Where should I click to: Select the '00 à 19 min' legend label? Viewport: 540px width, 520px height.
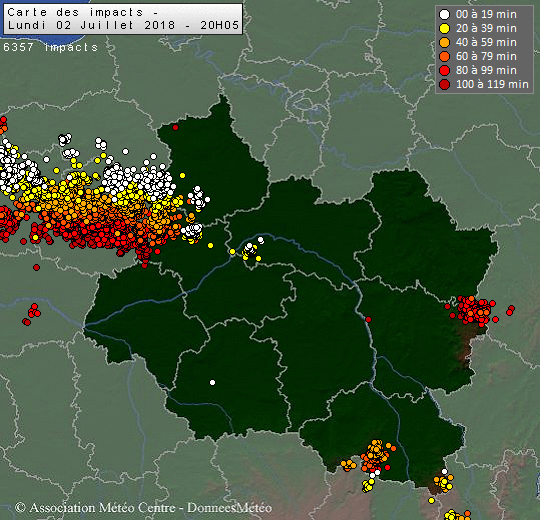click(x=486, y=14)
